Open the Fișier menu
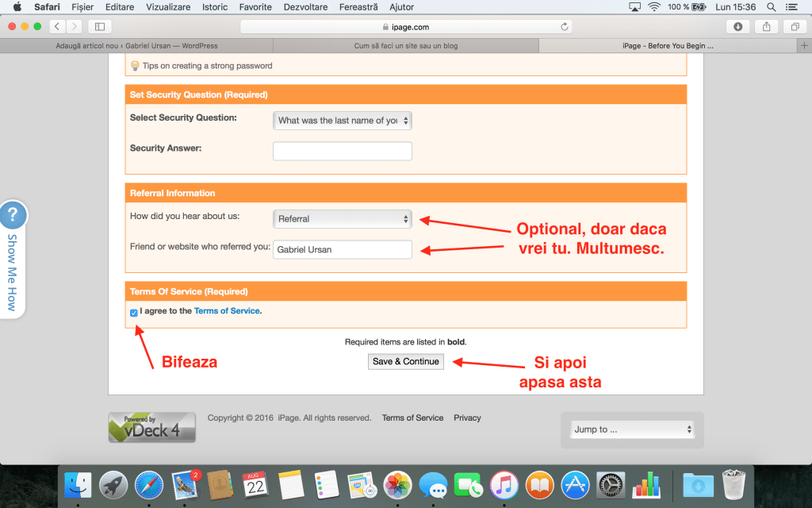 pyautogui.click(x=82, y=6)
